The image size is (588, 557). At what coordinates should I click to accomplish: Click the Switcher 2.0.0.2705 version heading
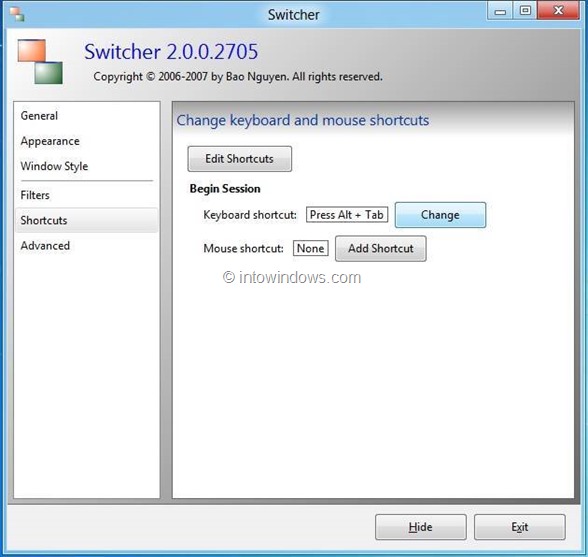tap(171, 52)
